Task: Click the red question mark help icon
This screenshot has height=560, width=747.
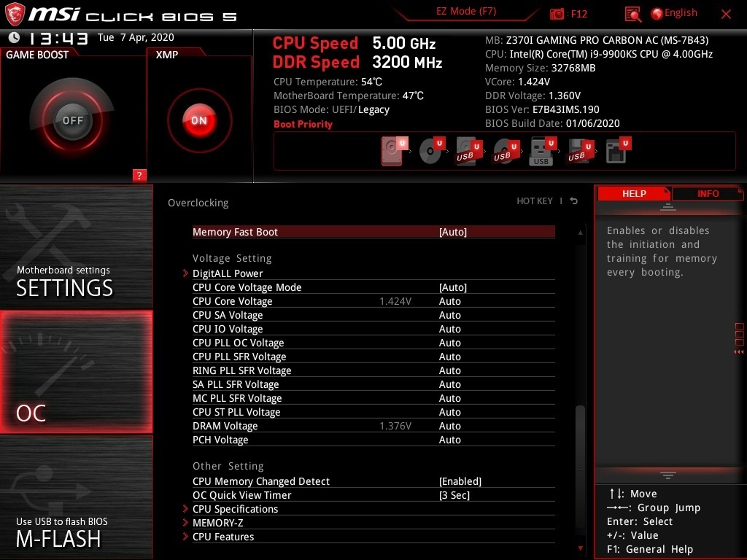Action: (x=139, y=175)
